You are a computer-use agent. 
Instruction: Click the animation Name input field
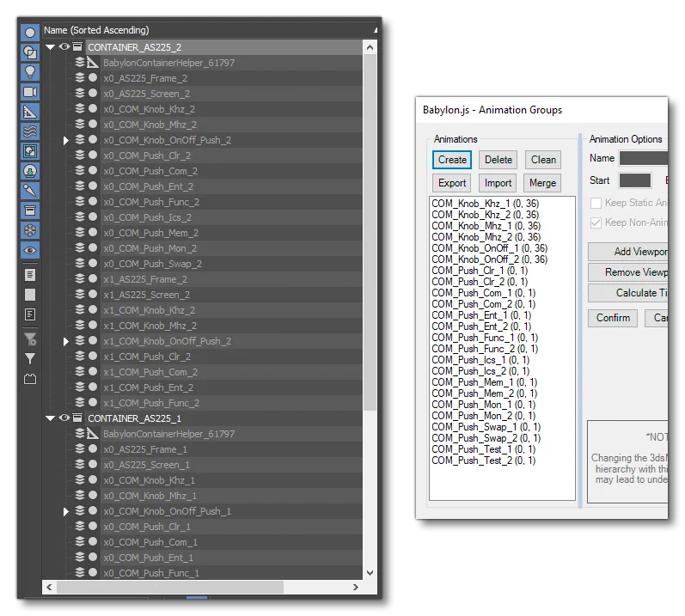click(644, 158)
